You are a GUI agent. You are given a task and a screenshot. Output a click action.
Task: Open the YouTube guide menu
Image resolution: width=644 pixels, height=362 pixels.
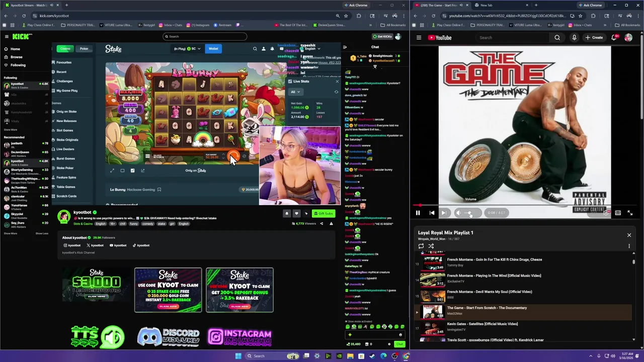click(419, 38)
